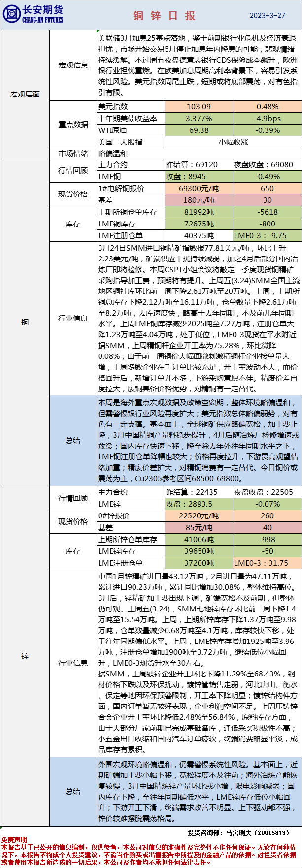Click the -0.07% LME zinc change

267,504
